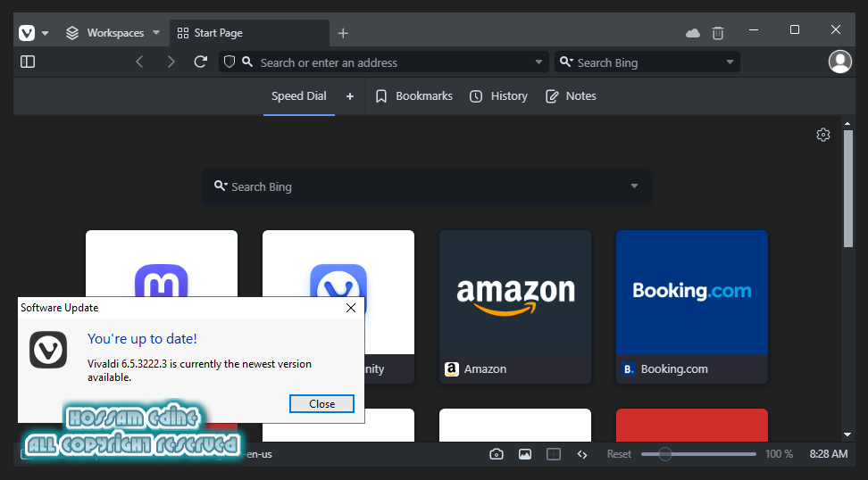Open the Mastodon speed dial tile
The image size is (868, 480).
(x=162, y=263)
